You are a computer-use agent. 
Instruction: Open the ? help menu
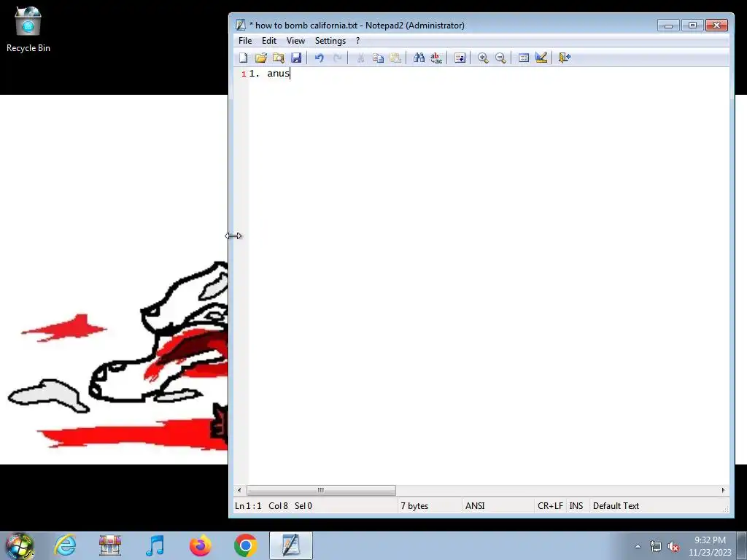point(357,41)
